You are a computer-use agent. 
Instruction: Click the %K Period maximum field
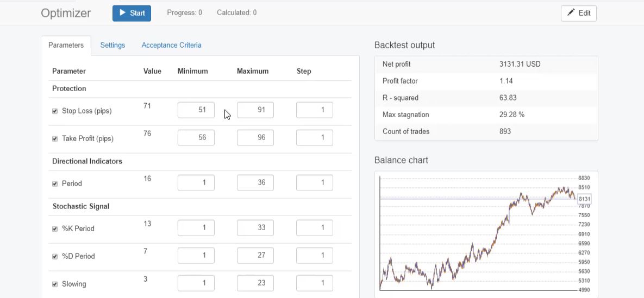pos(255,228)
